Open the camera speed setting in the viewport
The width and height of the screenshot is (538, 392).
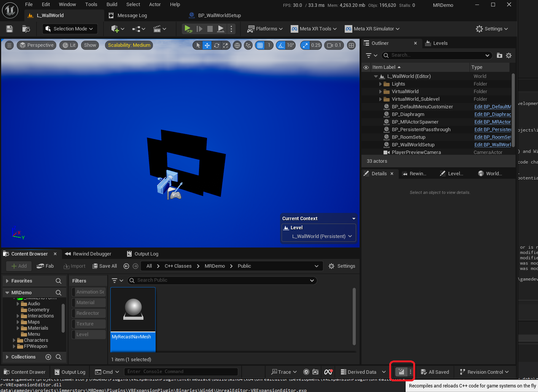click(x=334, y=45)
